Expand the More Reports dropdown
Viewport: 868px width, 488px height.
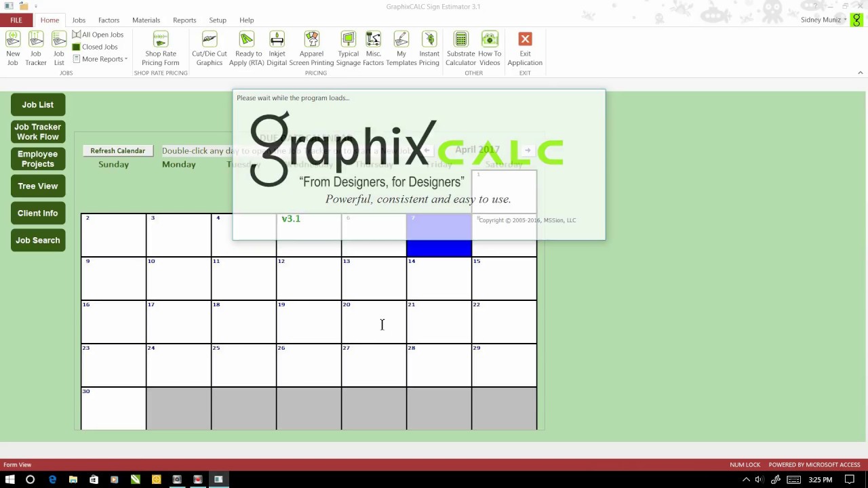pos(100,59)
